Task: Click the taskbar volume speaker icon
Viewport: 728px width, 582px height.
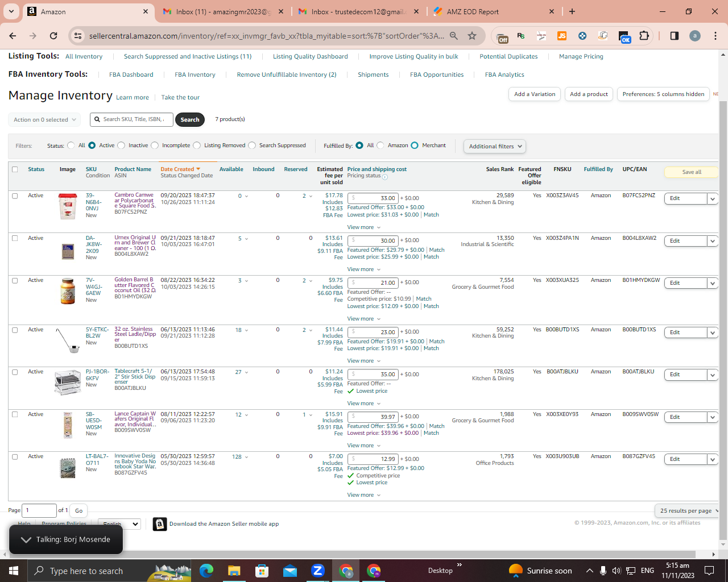Action: (x=617, y=571)
